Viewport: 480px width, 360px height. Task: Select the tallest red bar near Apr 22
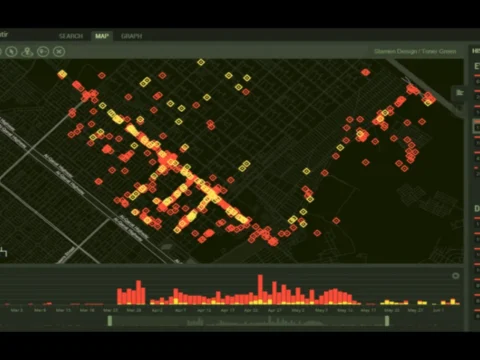coord(260,289)
